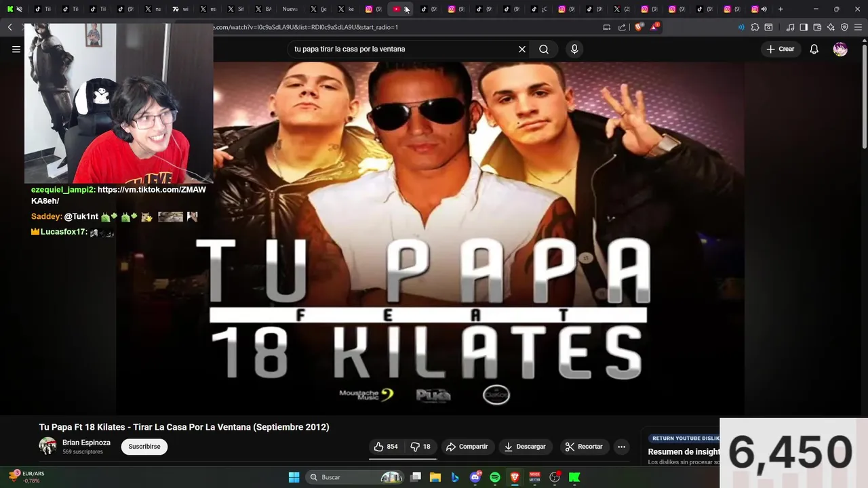Switch to the X tab labeled 'Sil'
The height and width of the screenshot is (488, 868).
pos(236,9)
